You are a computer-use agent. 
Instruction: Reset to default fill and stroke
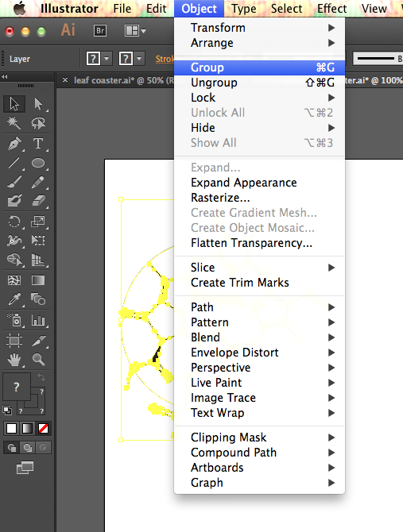[x=7, y=411]
